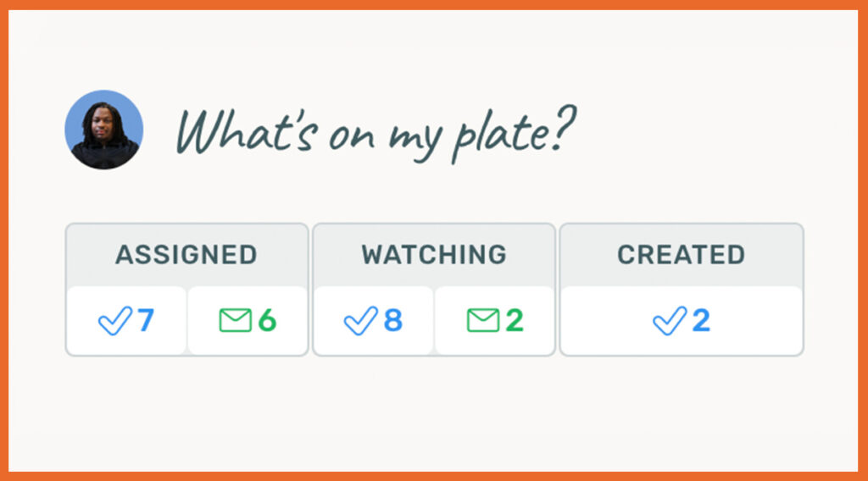Click the envelope icon under Assigned
The width and height of the screenshot is (868, 481).
point(235,321)
